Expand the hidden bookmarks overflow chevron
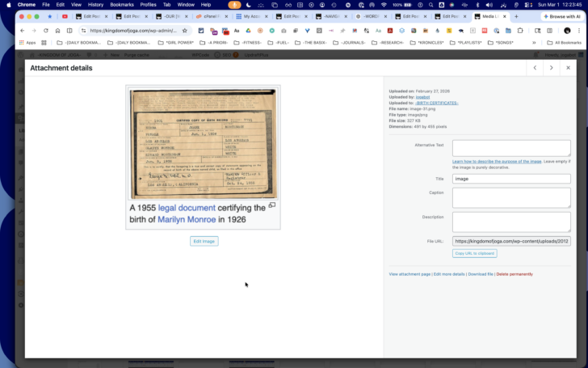 coord(534,43)
